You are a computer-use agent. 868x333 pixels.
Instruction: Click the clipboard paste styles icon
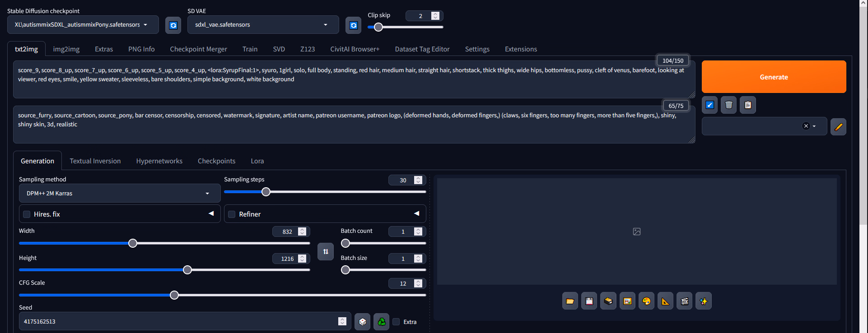pos(747,105)
